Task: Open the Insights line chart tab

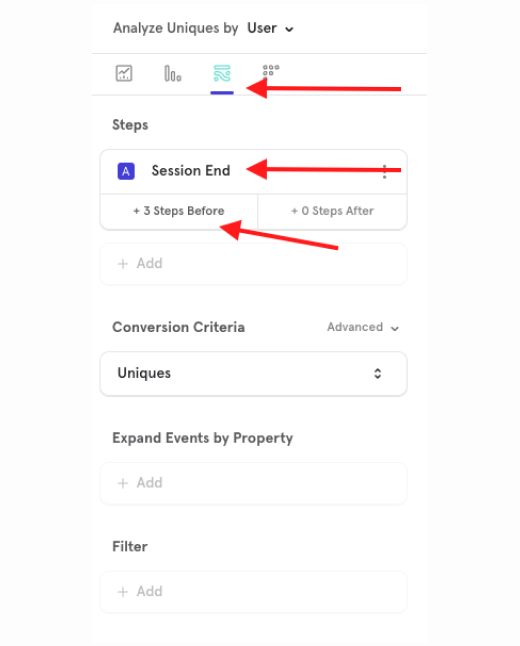Action: click(124, 74)
